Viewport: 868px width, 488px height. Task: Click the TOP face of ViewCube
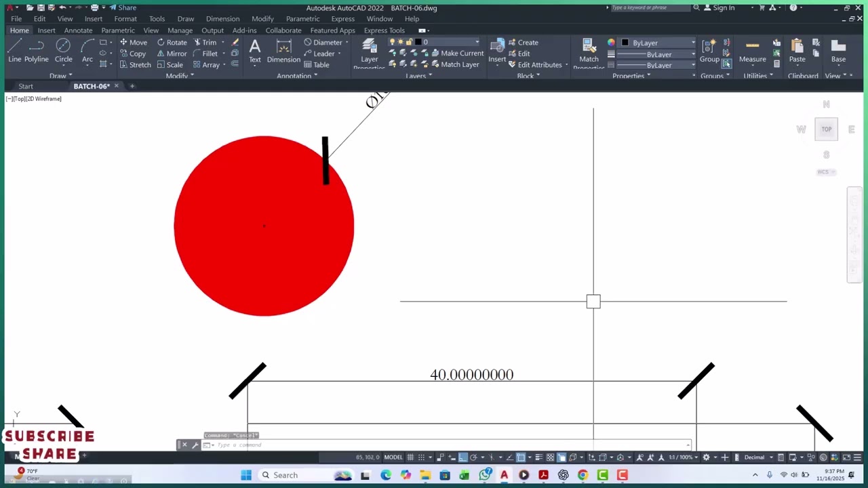coord(826,129)
